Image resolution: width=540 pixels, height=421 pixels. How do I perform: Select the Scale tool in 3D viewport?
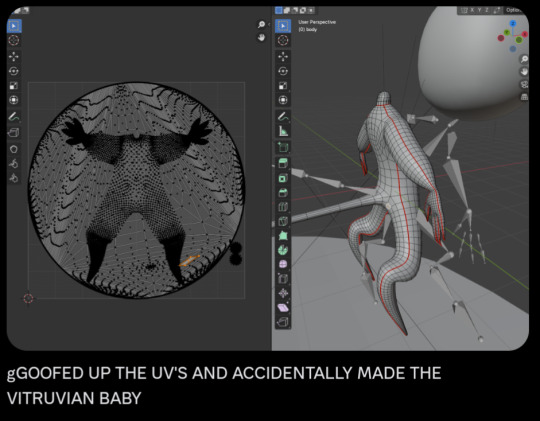pyautogui.click(x=283, y=85)
